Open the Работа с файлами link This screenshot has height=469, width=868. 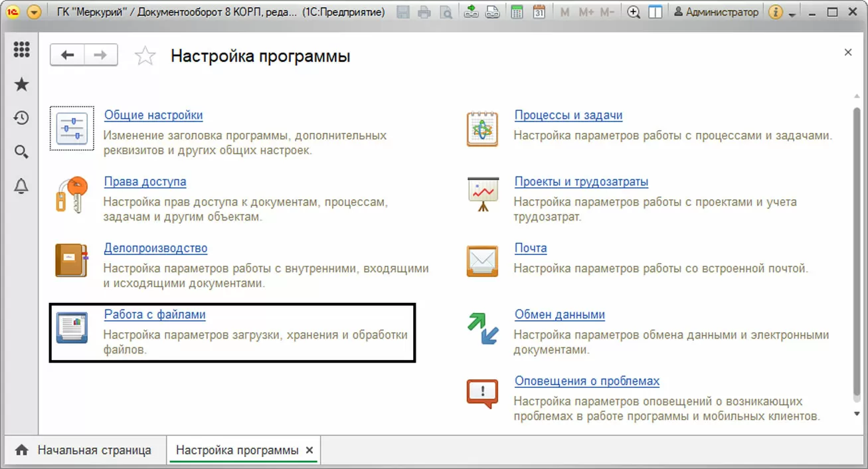(x=155, y=314)
